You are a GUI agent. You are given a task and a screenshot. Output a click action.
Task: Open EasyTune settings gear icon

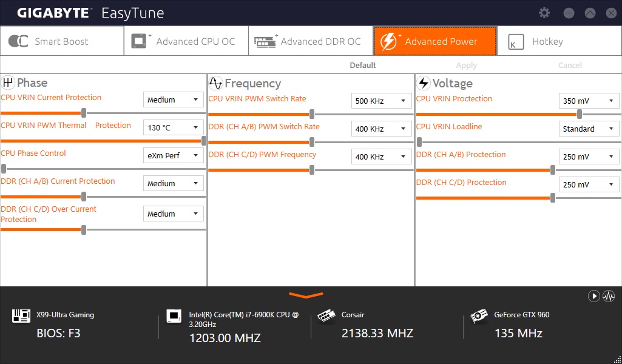[x=544, y=13]
